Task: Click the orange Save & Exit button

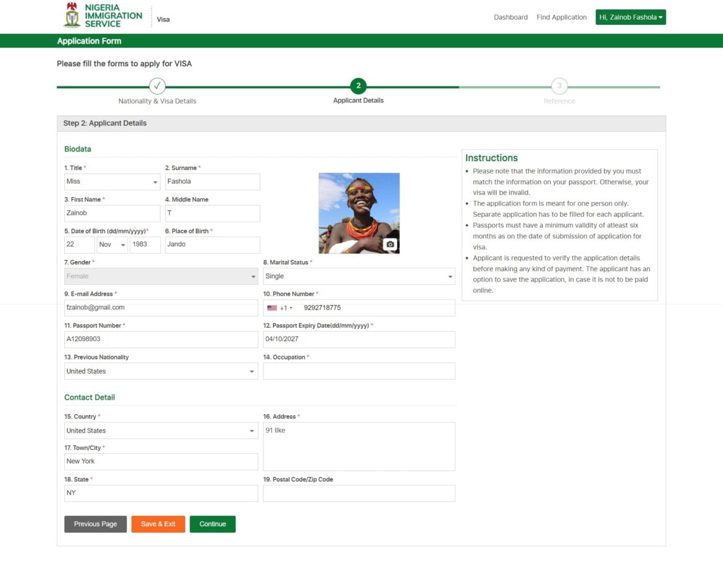Action: (158, 524)
